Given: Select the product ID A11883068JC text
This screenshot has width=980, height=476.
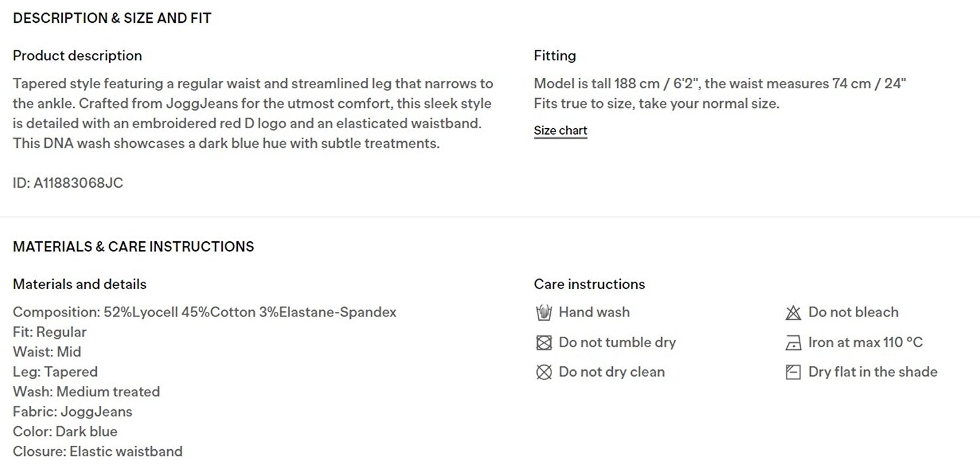Looking at the screenshot, I should click(x=68, y=183).
